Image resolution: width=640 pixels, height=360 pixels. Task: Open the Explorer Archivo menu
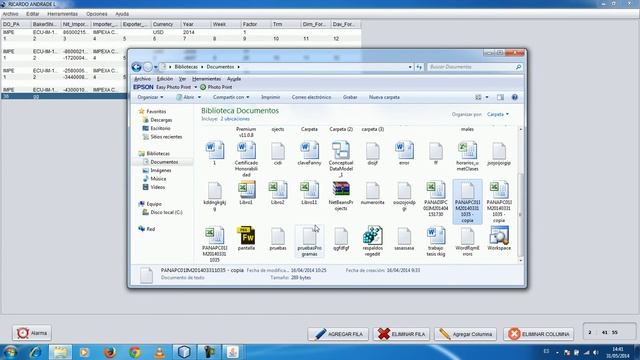tap(142, 79)
